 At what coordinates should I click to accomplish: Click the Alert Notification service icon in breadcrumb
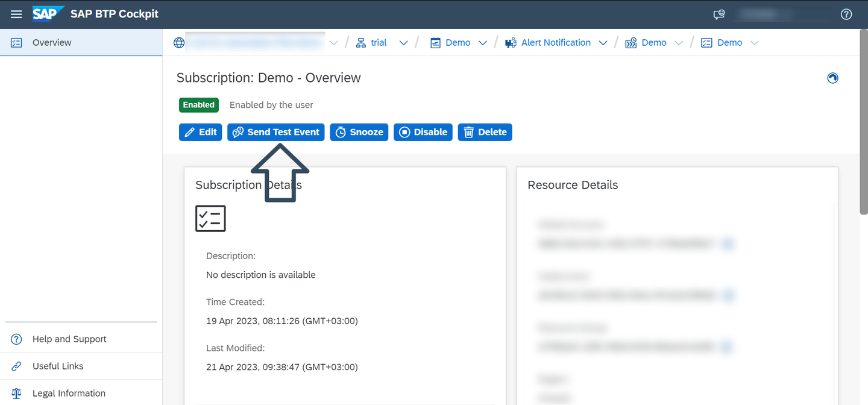pos(511,43)
